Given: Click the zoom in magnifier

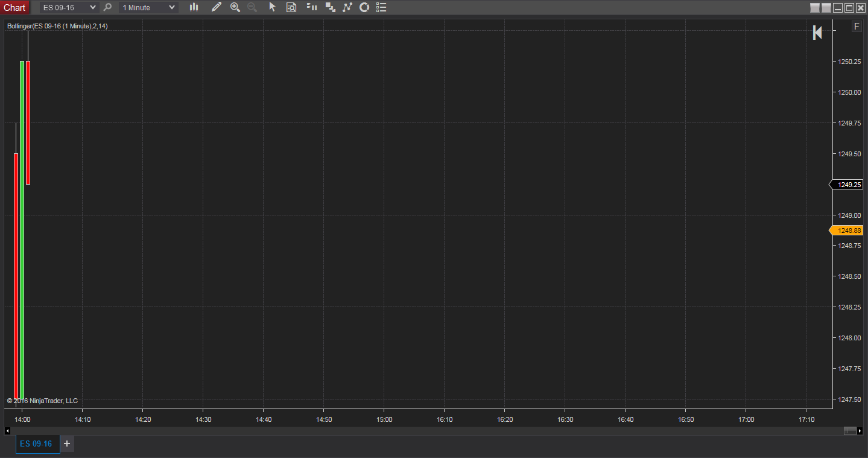Looking at the screenshot, I should click(x=235, y=7).
